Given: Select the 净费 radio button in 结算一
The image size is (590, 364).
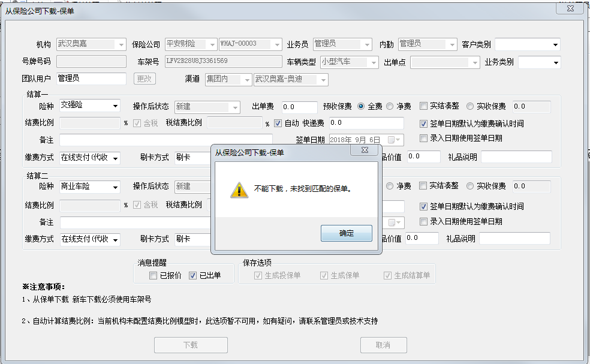Looking at the screenshot, I should point(390,106).
